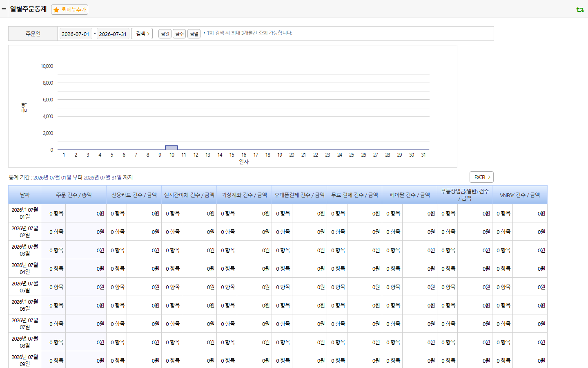Click the 2026년 07월 01일 date row cell
588x368 pixels.
tap(24, 213)
